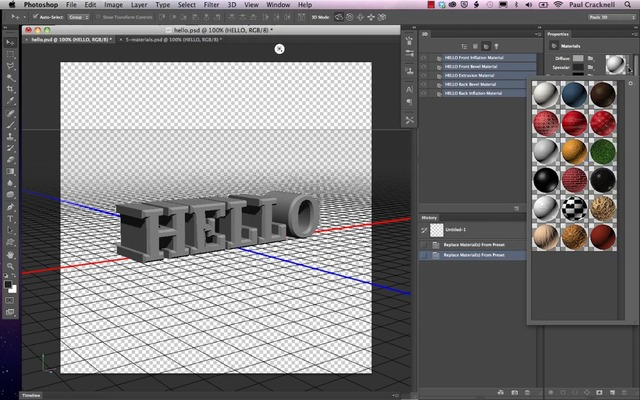The width and height of the screenshot is (640, 400).
Task: Select the first Replace Material(s) From Preset state
Action: pyautogui.click(x=473, y=245)
